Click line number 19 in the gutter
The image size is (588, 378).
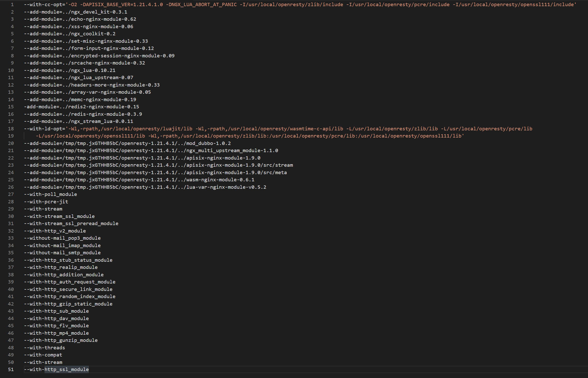click(11, 136)
